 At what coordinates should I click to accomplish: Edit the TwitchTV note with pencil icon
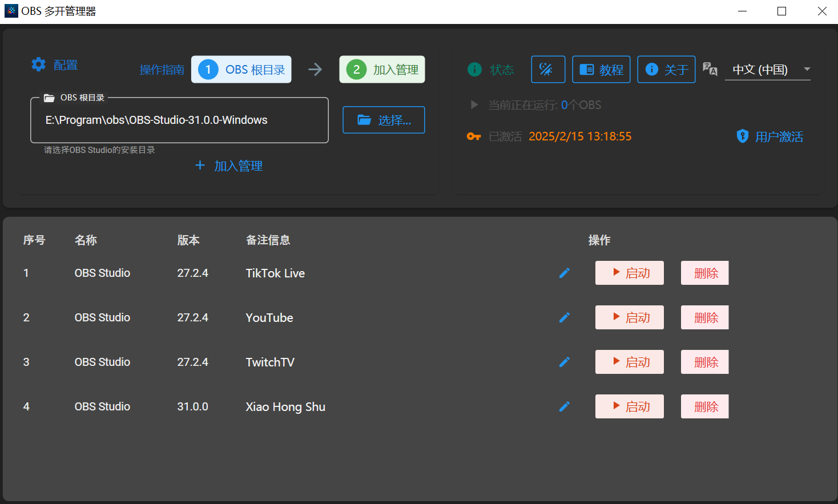(565, 362)
